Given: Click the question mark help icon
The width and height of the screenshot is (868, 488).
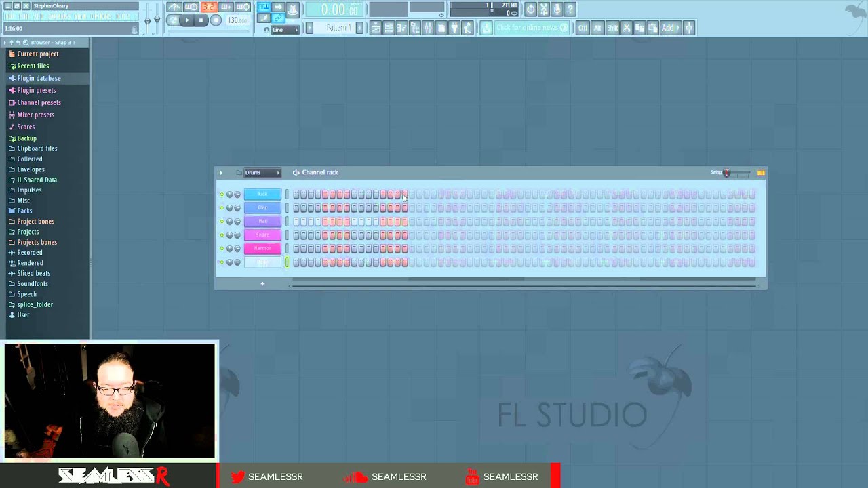Looking at the screenshot, I should (x=570, y=9).
